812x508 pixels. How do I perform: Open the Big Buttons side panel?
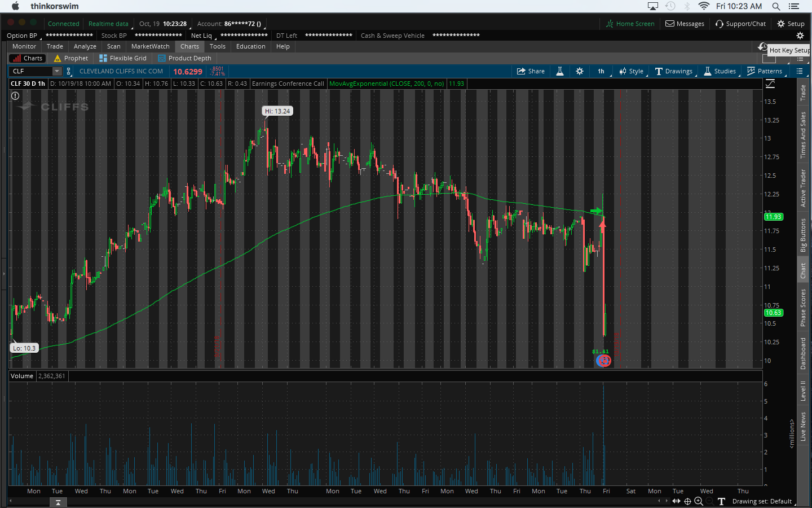(x=803, y=235)
